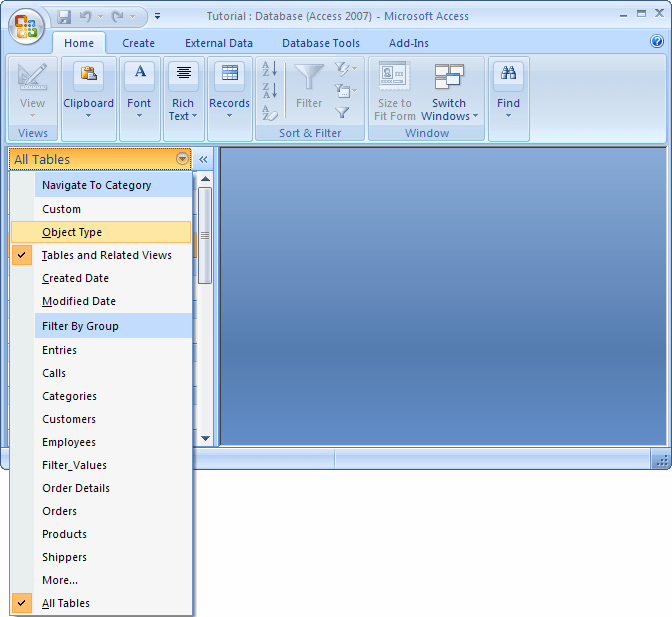The image size is (672, 617).
Task: Click Sort Descending Z-A icon
Action: (x=270, y=90)
